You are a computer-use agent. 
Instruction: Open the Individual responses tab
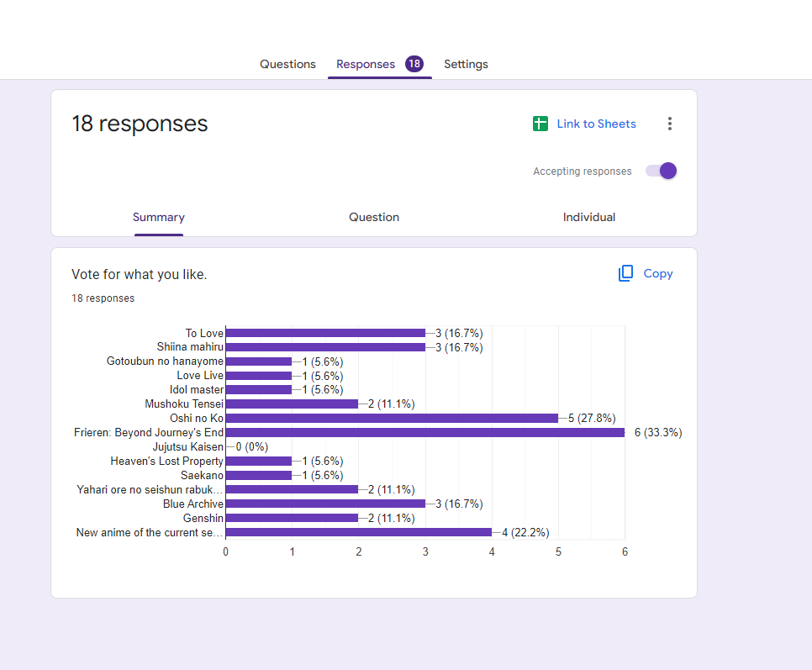[589, 217]
